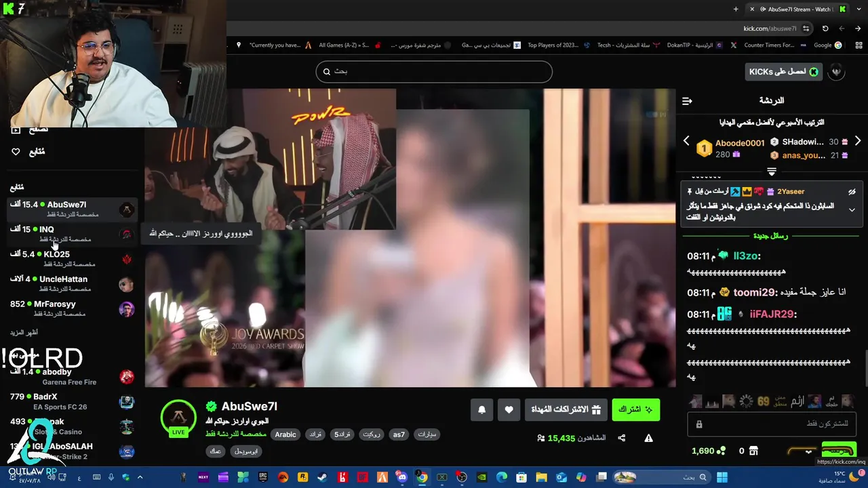Click the سيارات stream tag
868x488 pixels.
(427, 434)
